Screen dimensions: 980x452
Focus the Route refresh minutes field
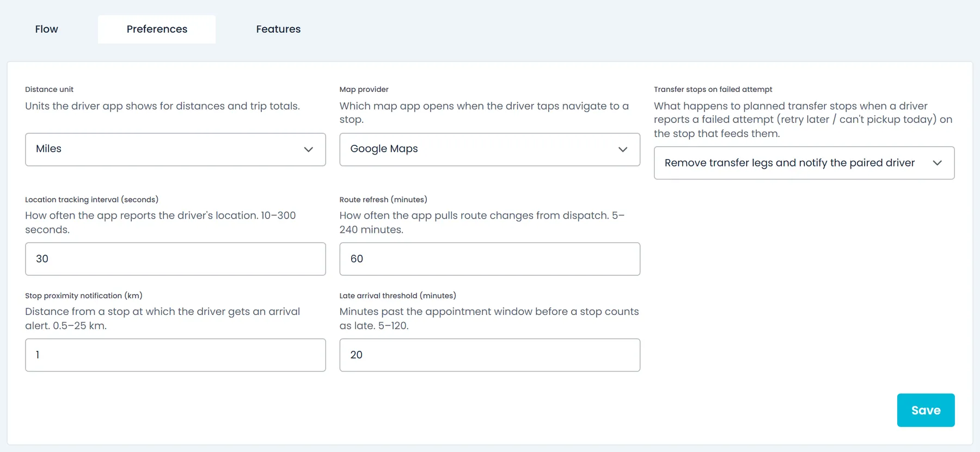point(489,259)
